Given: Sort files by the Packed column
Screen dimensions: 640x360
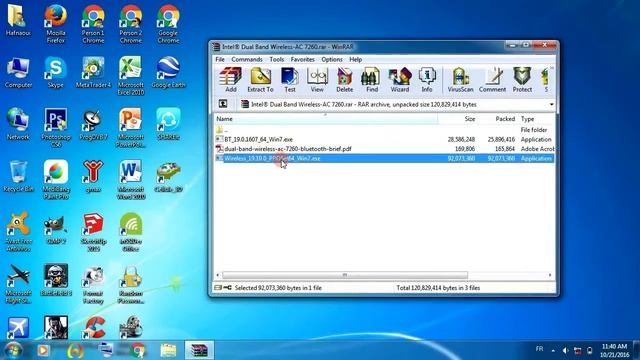Looking at the screenshot, I should pyautogui.click(x=498, y=119).
